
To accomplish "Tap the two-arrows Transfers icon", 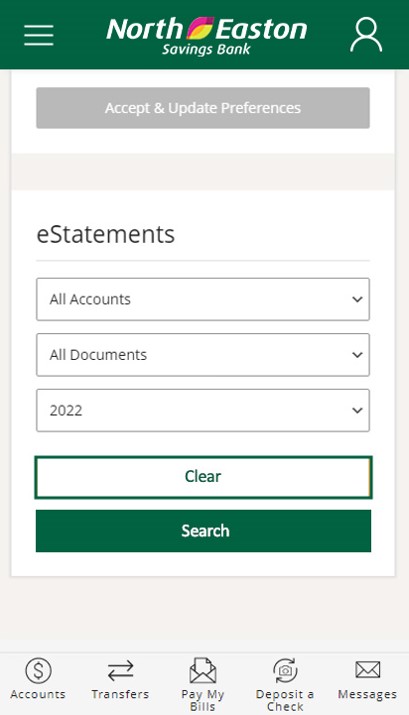I will point(120,671).
